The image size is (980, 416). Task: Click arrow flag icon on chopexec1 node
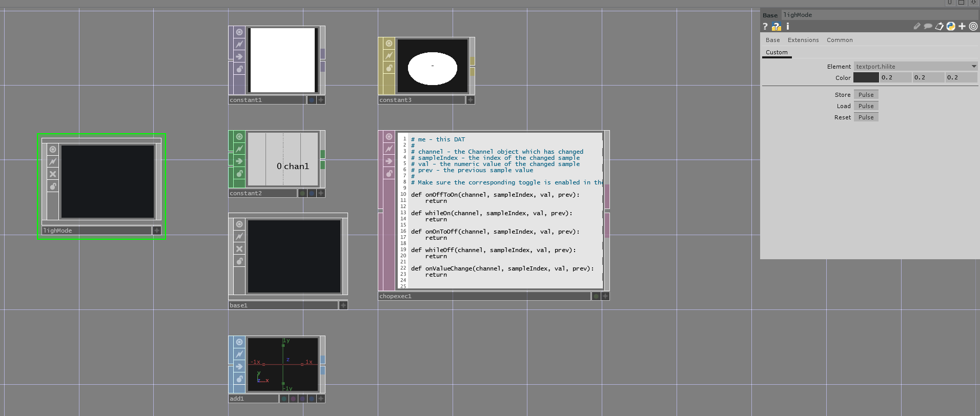coord(389,161)
